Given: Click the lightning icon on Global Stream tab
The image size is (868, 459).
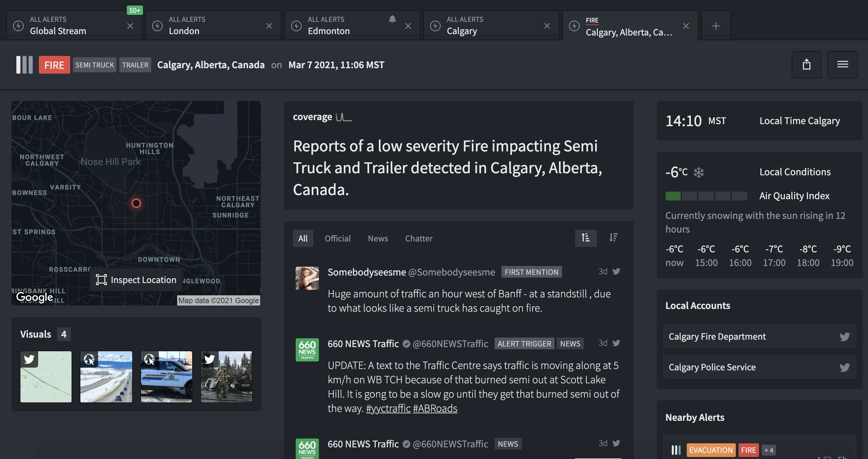Looking at the screenshot, I should click(x=18, y=26).
